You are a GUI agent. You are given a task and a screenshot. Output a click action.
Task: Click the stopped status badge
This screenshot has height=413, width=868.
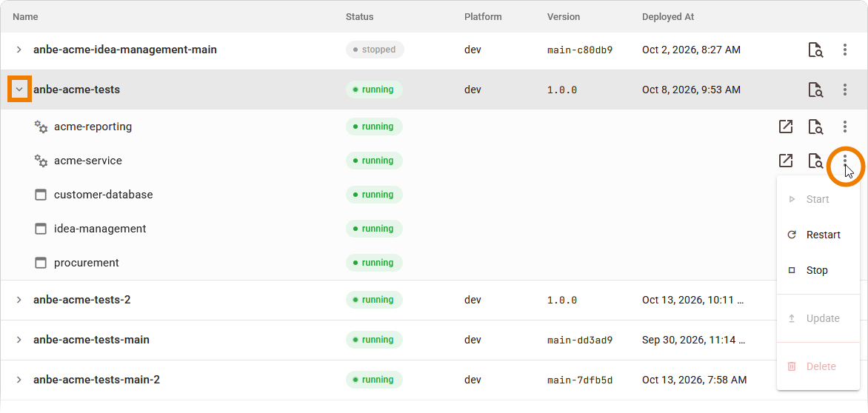pyautogui.click(x=375, y=50)
